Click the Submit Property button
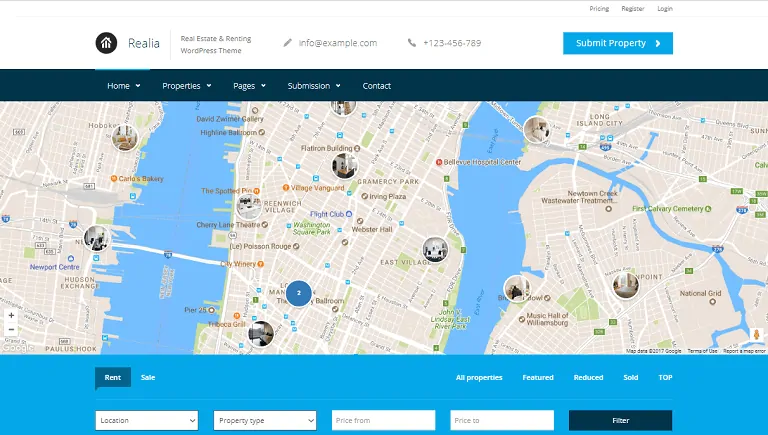The image size is (768, 435). pos(618,43)
